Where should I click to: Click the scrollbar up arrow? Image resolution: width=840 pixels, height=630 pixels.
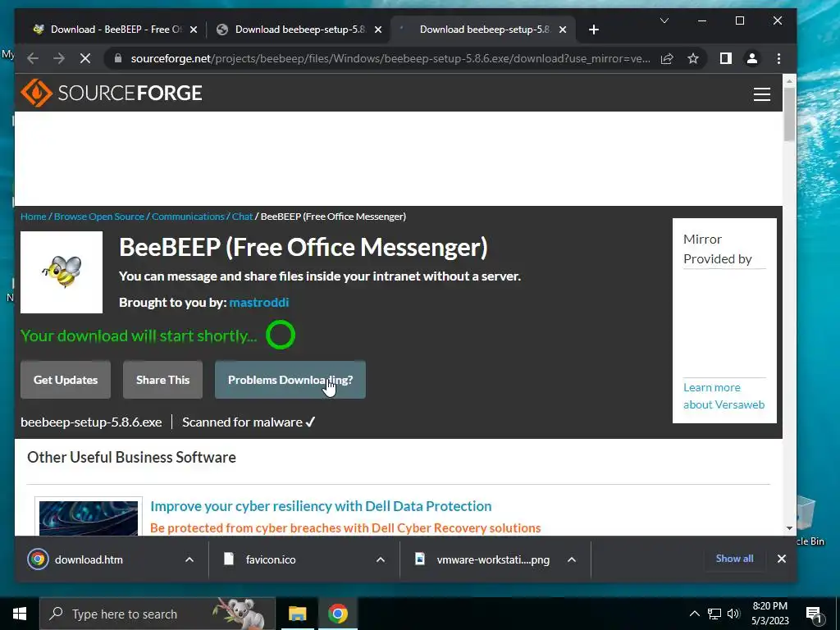789,80
